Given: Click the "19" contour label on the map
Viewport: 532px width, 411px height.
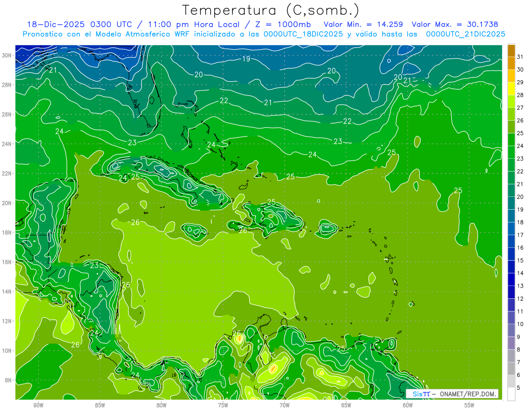Looking at the screenshot, I should click(x=246, y=59).
